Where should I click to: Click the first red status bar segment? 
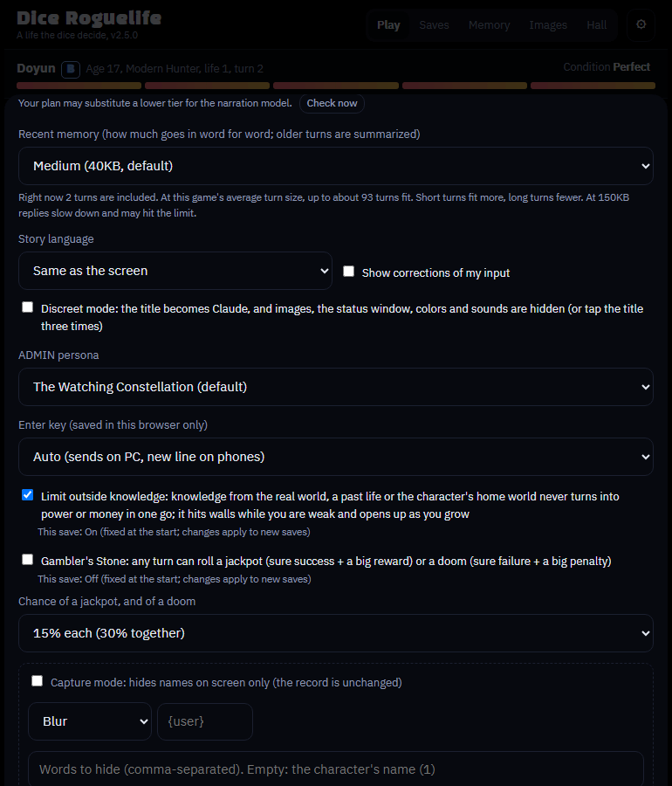79,86
